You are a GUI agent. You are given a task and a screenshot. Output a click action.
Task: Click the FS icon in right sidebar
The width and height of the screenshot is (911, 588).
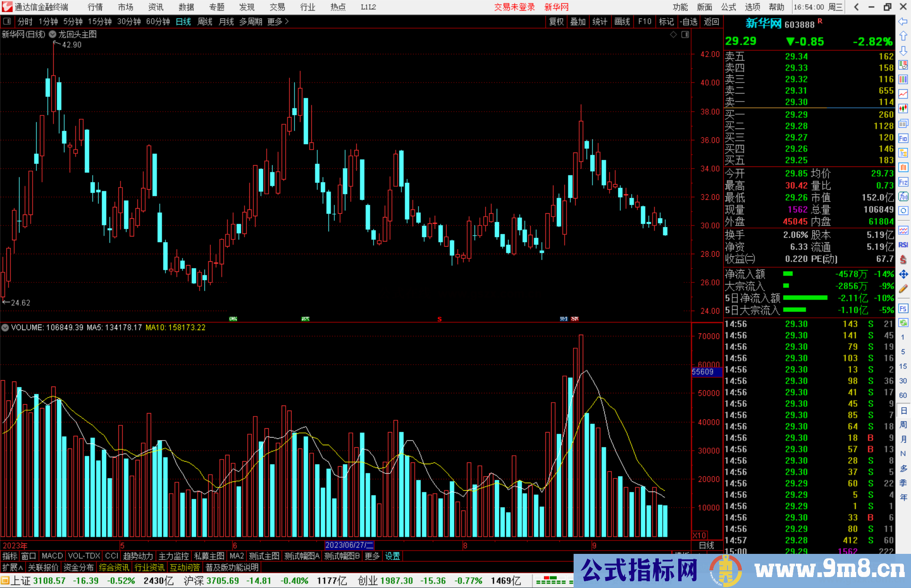click(x=903, y=309)
